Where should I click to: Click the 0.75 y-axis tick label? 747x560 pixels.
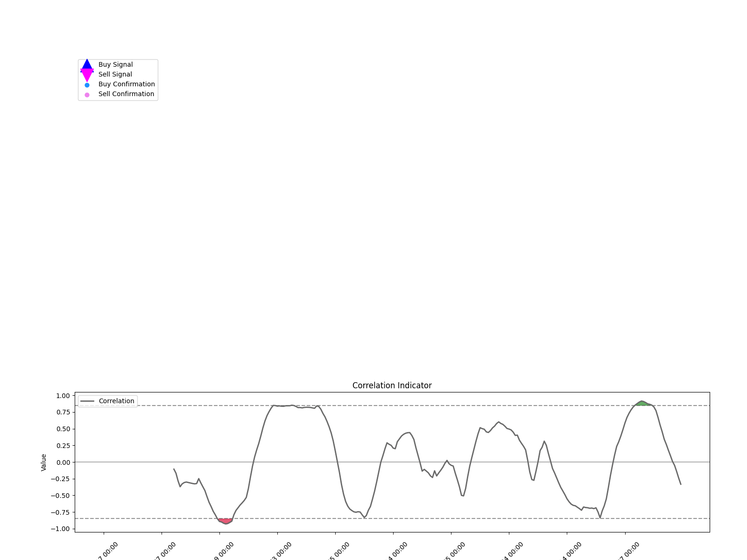pos(63,412)
